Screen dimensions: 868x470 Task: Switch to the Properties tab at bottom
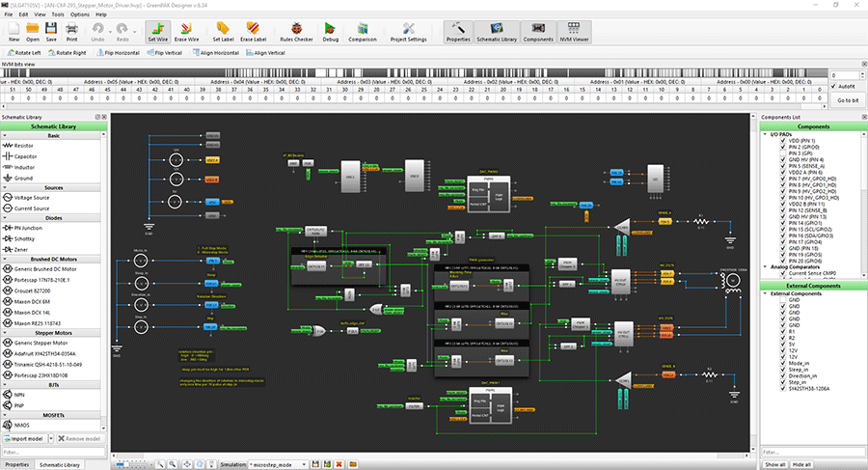coord(16,464)
